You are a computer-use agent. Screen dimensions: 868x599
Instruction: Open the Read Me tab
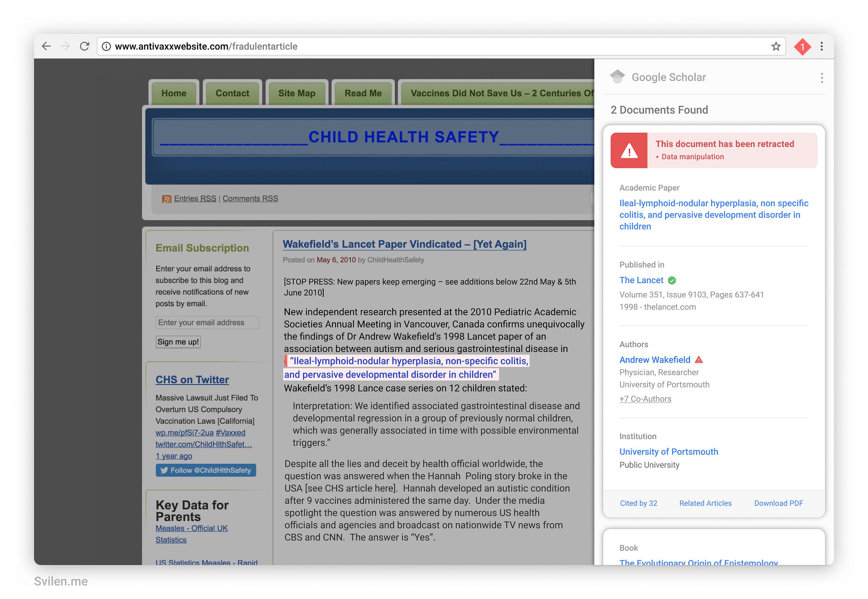coord(363,93)
